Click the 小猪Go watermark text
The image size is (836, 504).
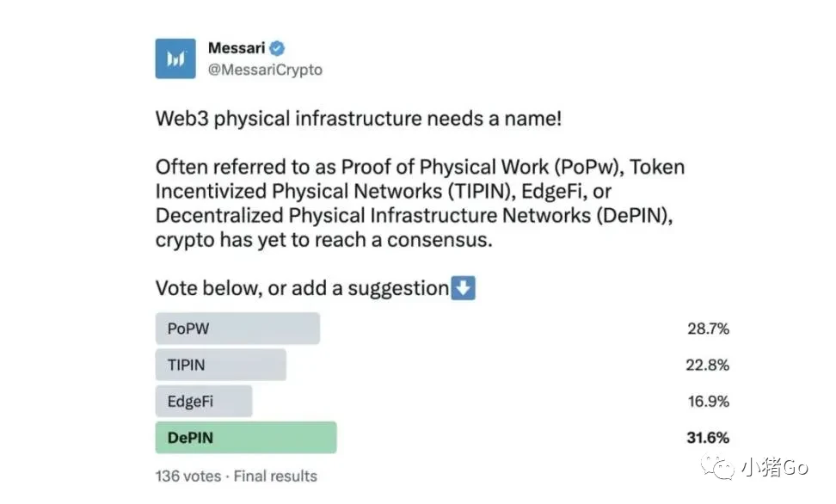774,468
